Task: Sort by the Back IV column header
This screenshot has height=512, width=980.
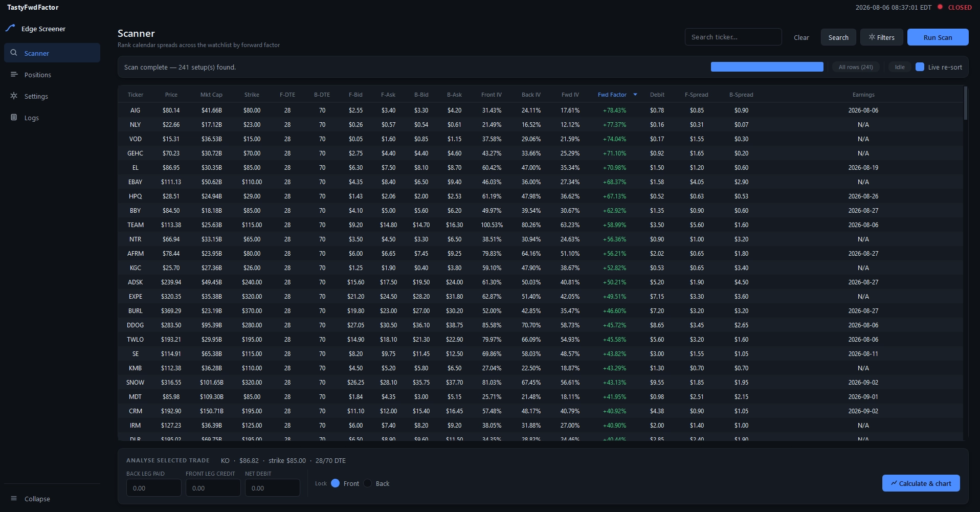Action: point(531,95)
